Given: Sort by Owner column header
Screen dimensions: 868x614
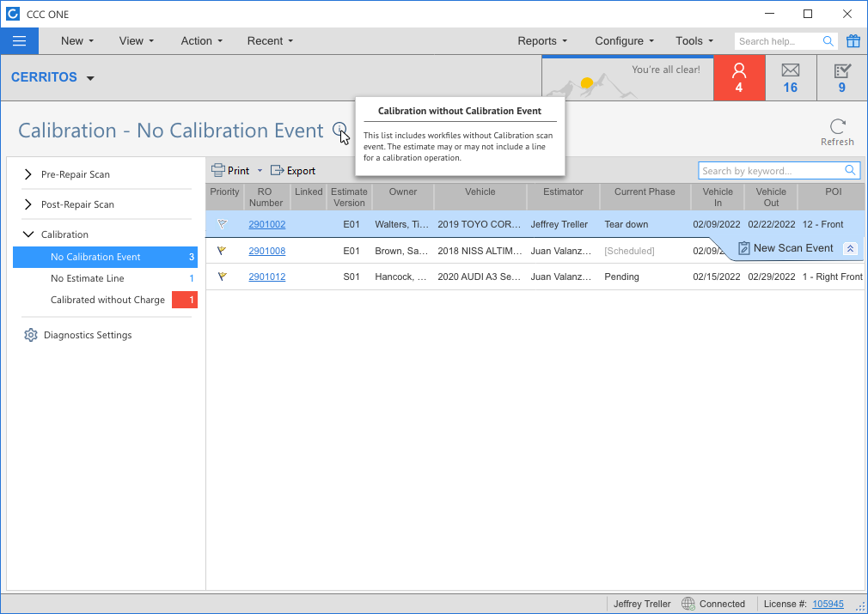Looking at the screenshot, I should (x=402, y=197).
